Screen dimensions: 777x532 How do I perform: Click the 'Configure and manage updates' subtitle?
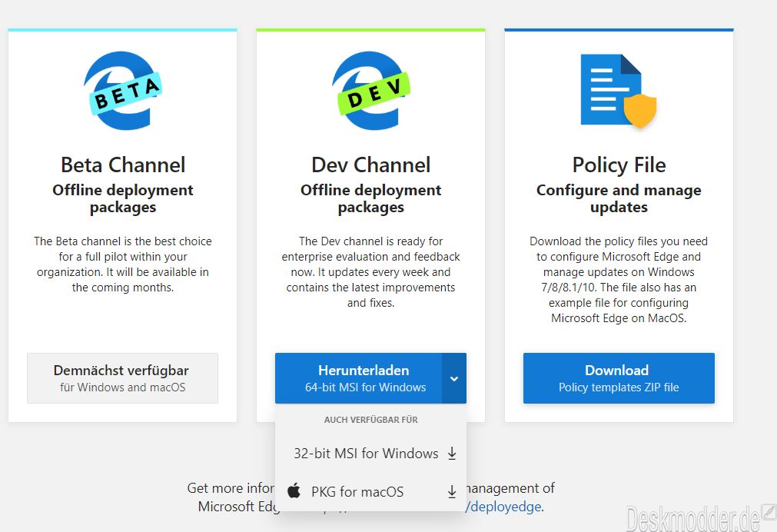coord(619,198)
